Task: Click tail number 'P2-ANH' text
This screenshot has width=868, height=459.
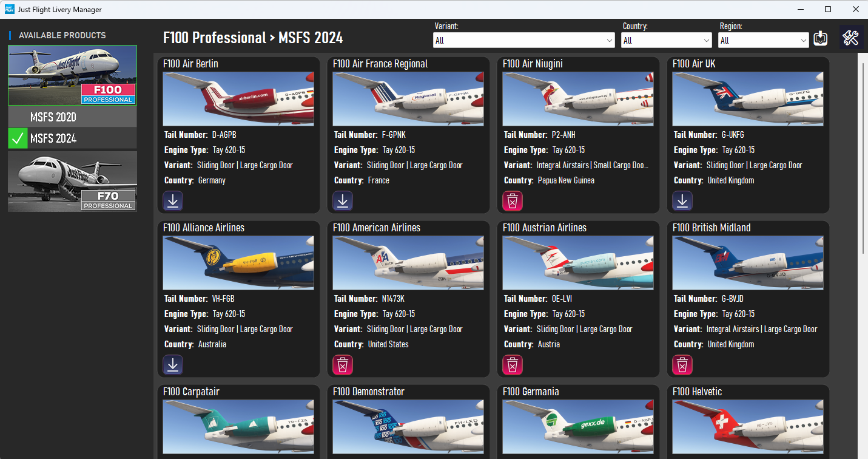Action: tap(564, 135)
